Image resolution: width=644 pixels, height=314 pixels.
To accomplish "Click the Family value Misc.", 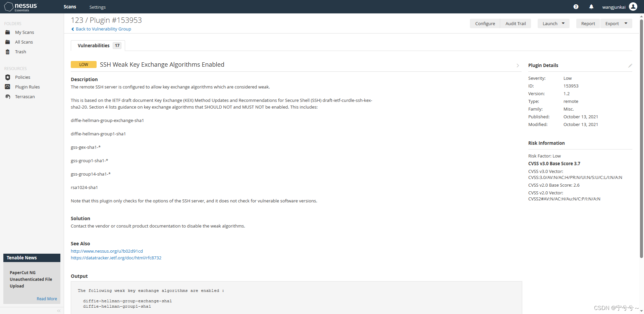I will (x=569, y=109).
